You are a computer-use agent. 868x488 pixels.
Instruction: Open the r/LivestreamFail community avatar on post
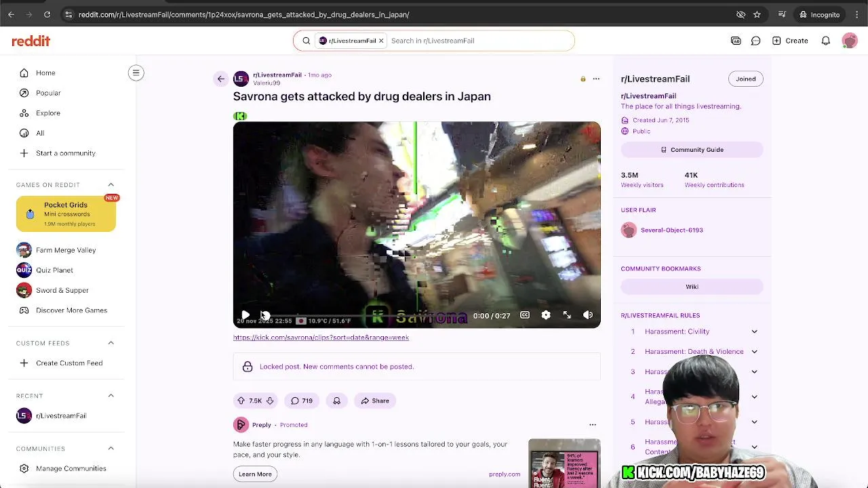(x=241, y=79)
